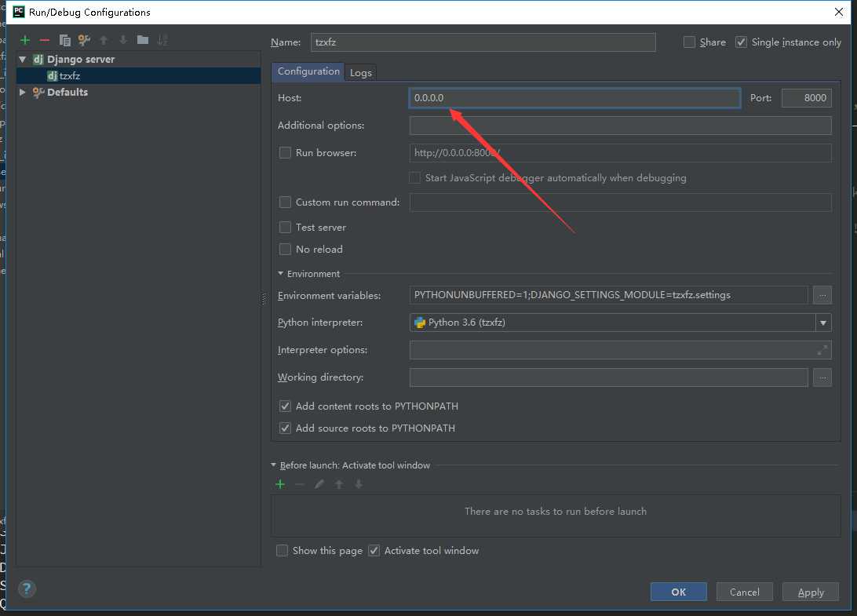This screenshot has height=616, width=857.
Task: Close the Run/Debug Configurations dialog
Action: 839,12
